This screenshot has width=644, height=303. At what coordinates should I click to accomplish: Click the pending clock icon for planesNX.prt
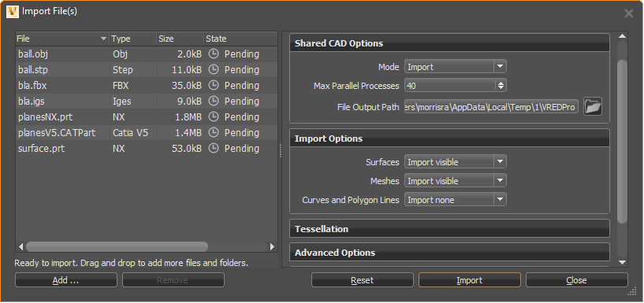213,116
